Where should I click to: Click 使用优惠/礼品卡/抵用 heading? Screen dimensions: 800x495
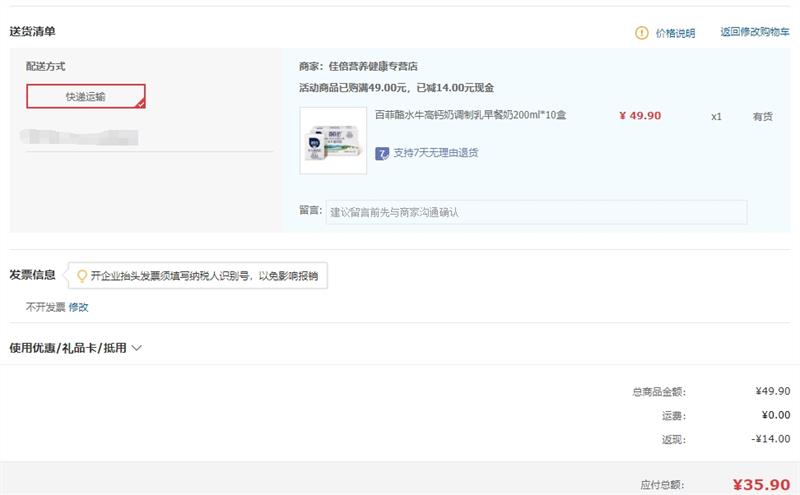pos(68,348)
